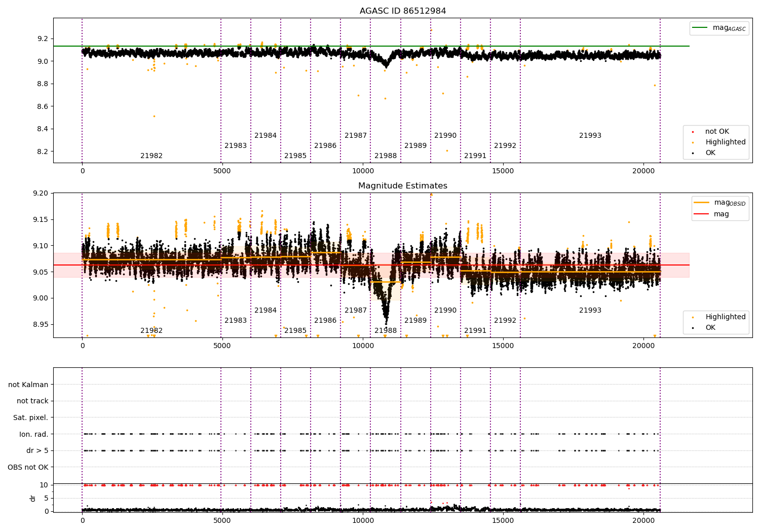This screenshot has width=760, height=532.
Task: Click obsid label 21993 in Magnitude Estimates plot
Action: (x=590, y=310)
